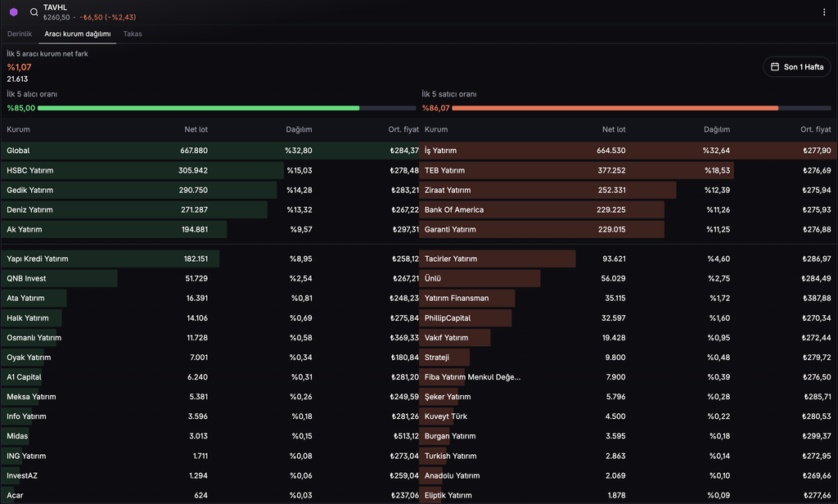
Task: Sort buyers by Dağılım column header
Action: tap(299, 129)
